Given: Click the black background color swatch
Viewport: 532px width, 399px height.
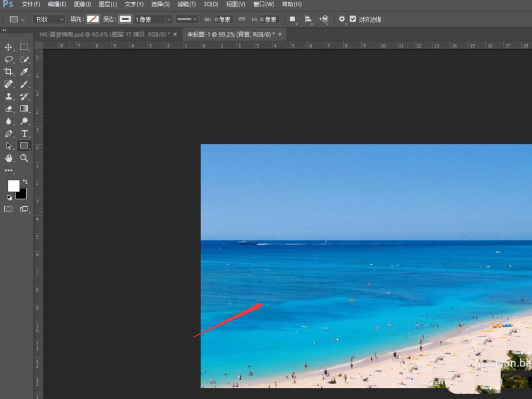Looking at the screenshot, I should tap(22, 194).
